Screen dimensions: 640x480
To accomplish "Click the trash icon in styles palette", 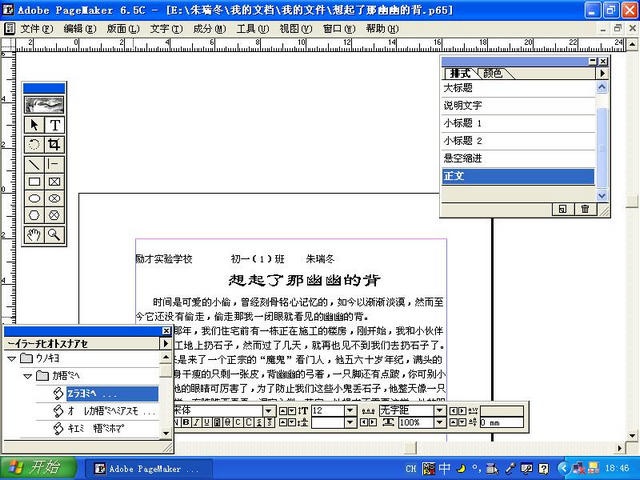I will (585, 209).
